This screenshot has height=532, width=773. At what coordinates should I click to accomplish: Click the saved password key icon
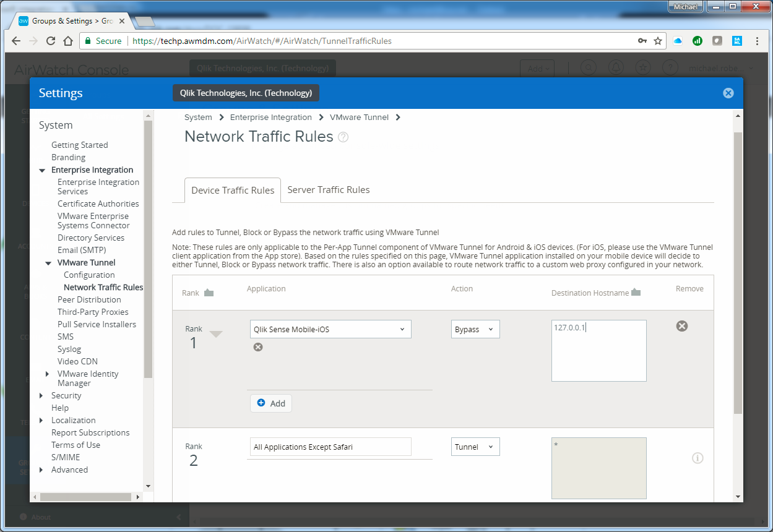coord(642,41)
